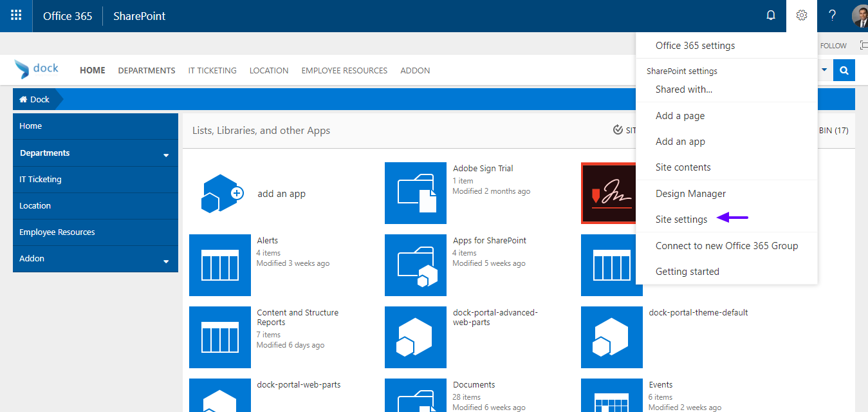This screenshot has height=412, width=868.
Task: Open the Office 365 app launcher
Action: (15, 15)
